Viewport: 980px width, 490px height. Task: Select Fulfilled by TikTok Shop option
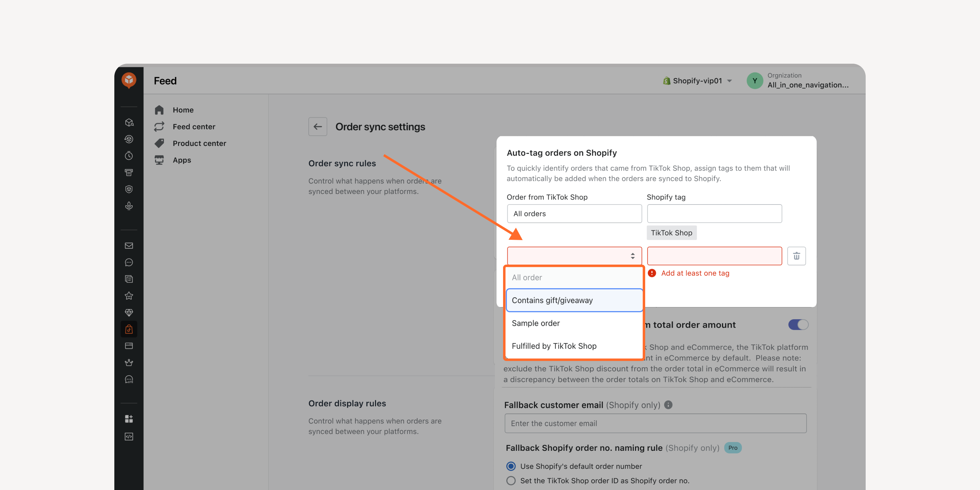[x=574, y=346]
